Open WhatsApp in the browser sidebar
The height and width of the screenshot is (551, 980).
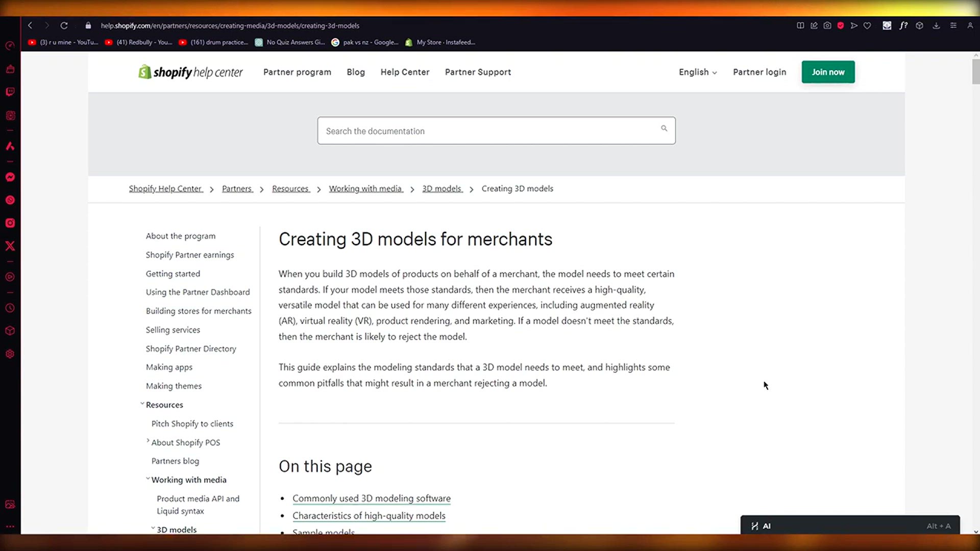coord(10,200)
